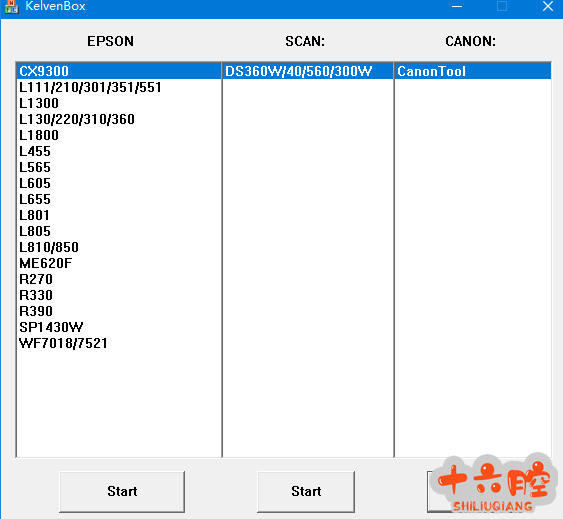Select L565 in the printer list
563x519 pixels.
(x=119, y=167)
